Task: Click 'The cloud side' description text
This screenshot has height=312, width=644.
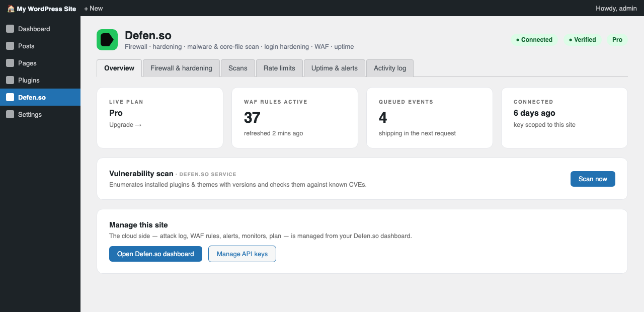Action: [261, 236]
